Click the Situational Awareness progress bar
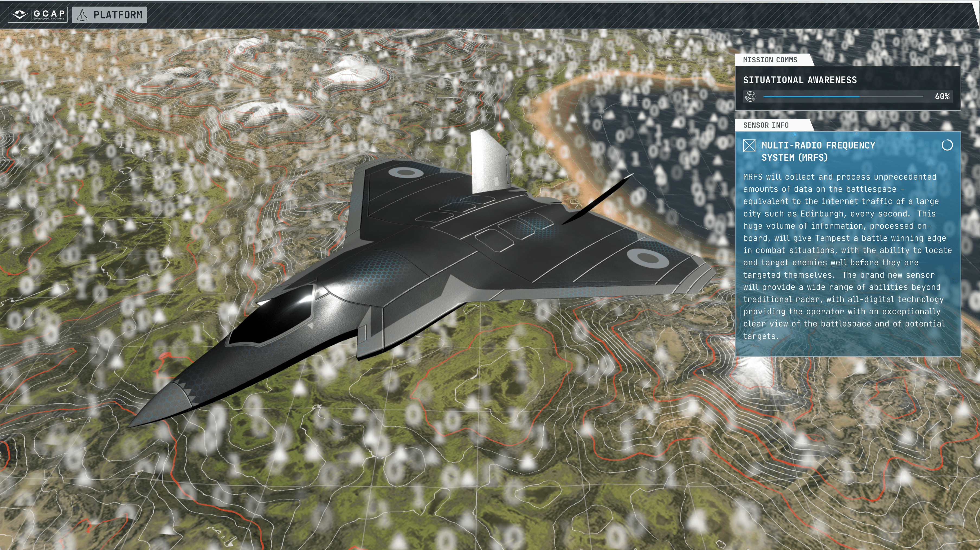This screenshot has height=550, width=980. 843,97
